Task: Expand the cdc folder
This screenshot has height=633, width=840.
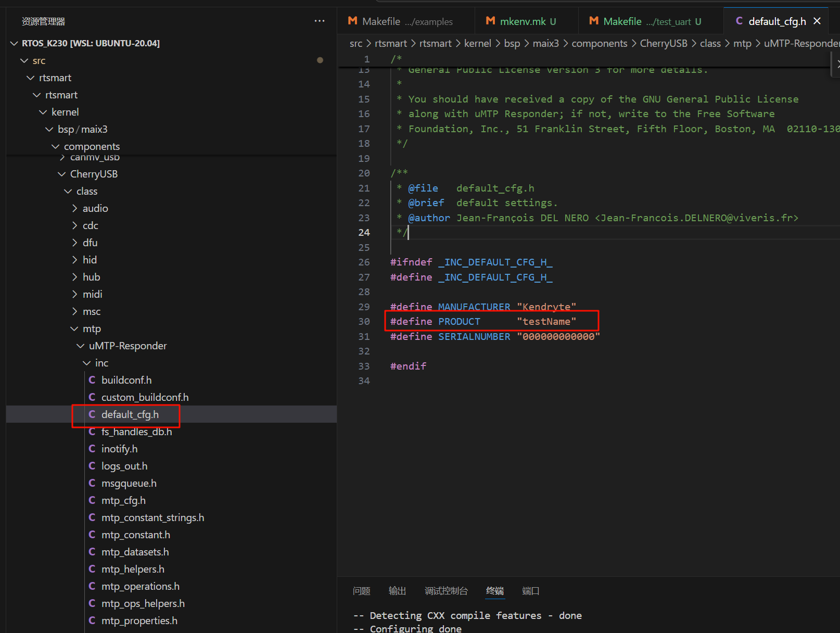Action: (x=74, y=225)
